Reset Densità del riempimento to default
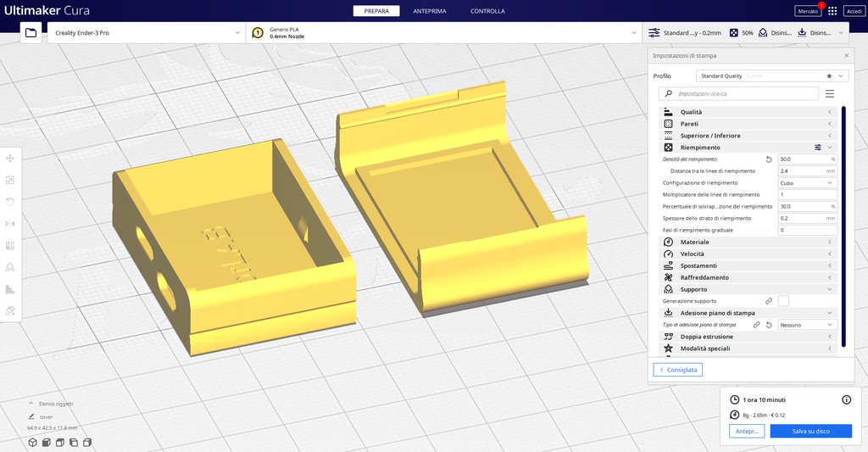The image size is (868, 452). 769,159
